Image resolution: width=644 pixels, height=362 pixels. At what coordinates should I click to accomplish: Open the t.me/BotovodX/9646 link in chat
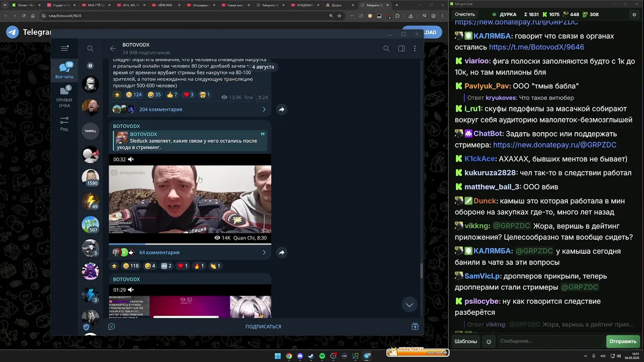[x=536, y=47]
